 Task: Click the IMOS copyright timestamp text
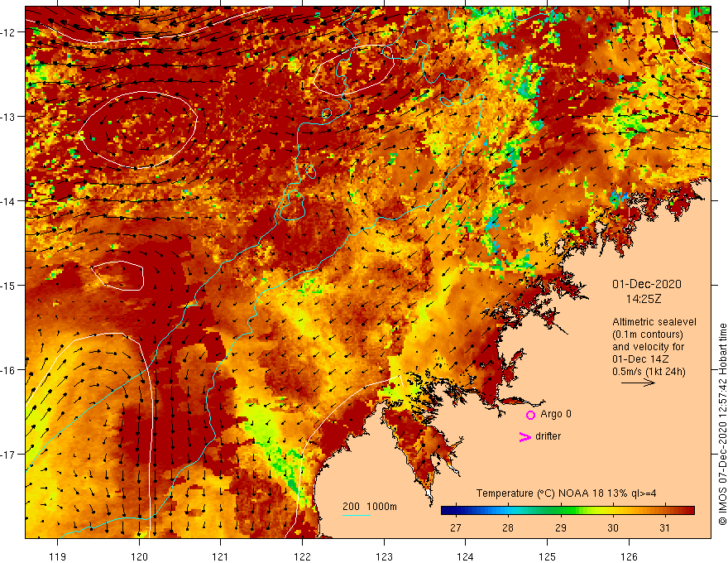tap(722, 424)
